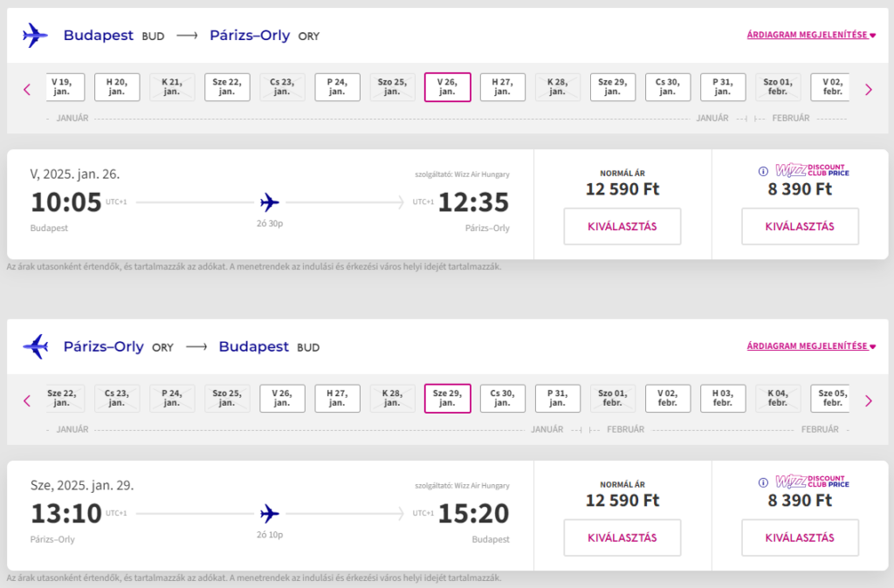
Task: Show previous outbound dates with left arrow
Action: 27,90
